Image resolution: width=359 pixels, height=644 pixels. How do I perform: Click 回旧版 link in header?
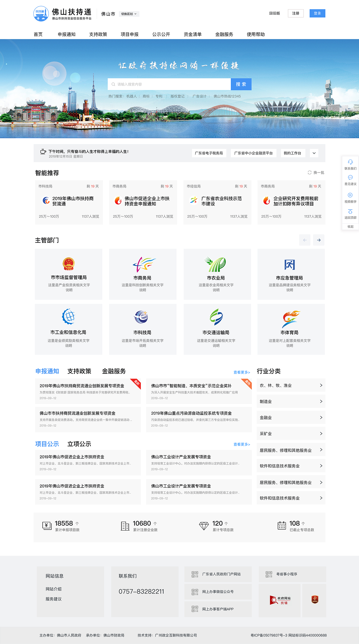(x=275, y=13)
